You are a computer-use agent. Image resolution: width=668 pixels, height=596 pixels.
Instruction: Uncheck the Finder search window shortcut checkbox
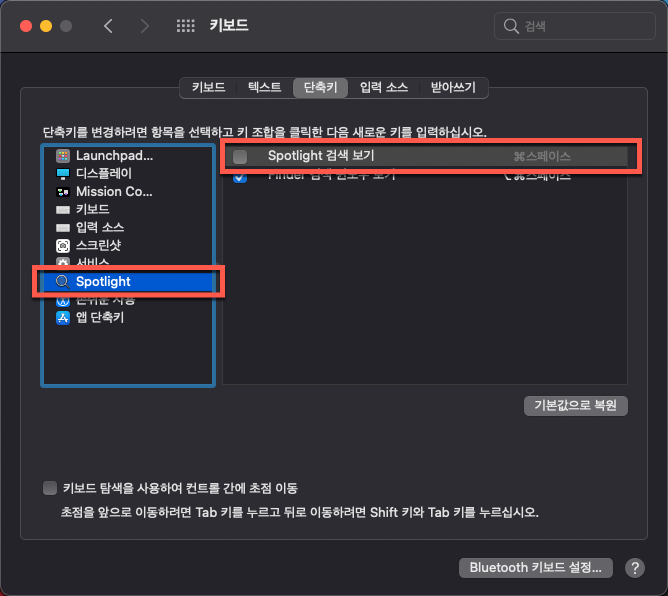tap(240, 177)
